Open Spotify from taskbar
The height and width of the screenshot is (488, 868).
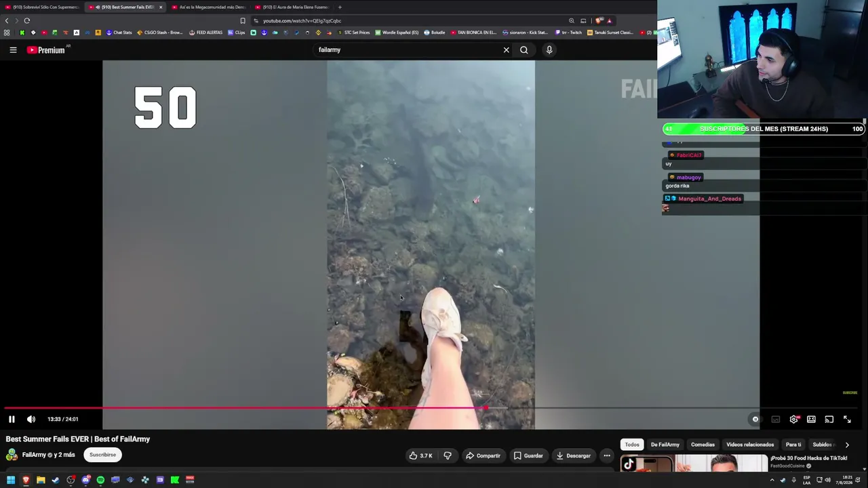[x=100, y=480]
